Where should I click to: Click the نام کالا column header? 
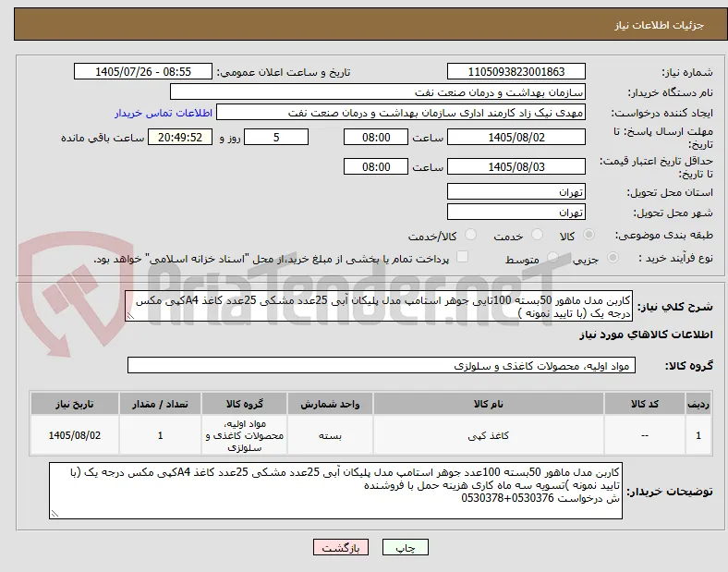(489, 404)
